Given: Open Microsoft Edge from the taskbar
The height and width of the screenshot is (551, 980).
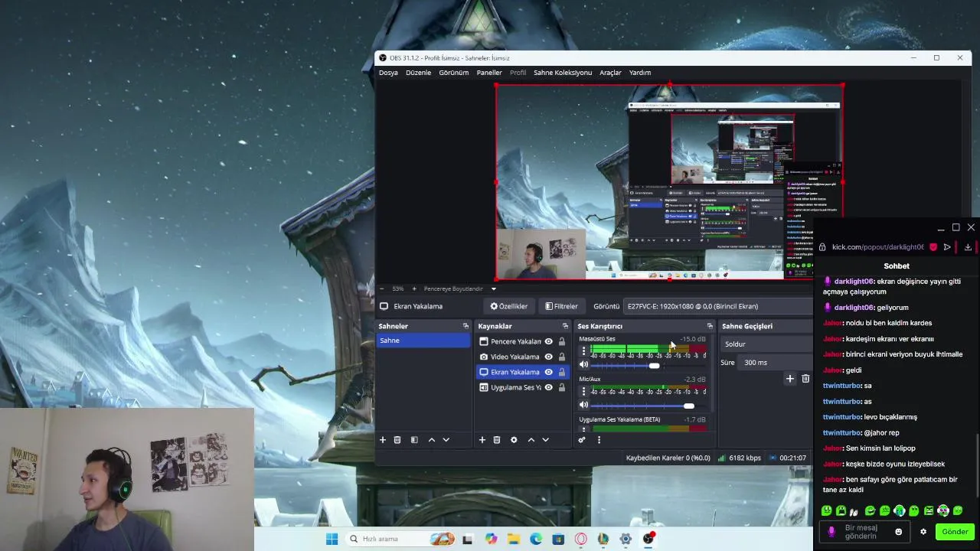Looking at the screenshot, I should [536, 539].
